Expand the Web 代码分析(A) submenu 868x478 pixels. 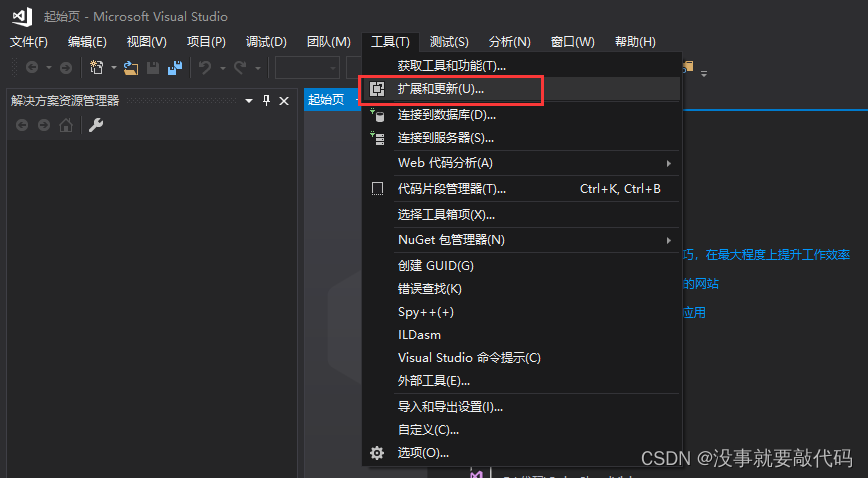[522, 163]
